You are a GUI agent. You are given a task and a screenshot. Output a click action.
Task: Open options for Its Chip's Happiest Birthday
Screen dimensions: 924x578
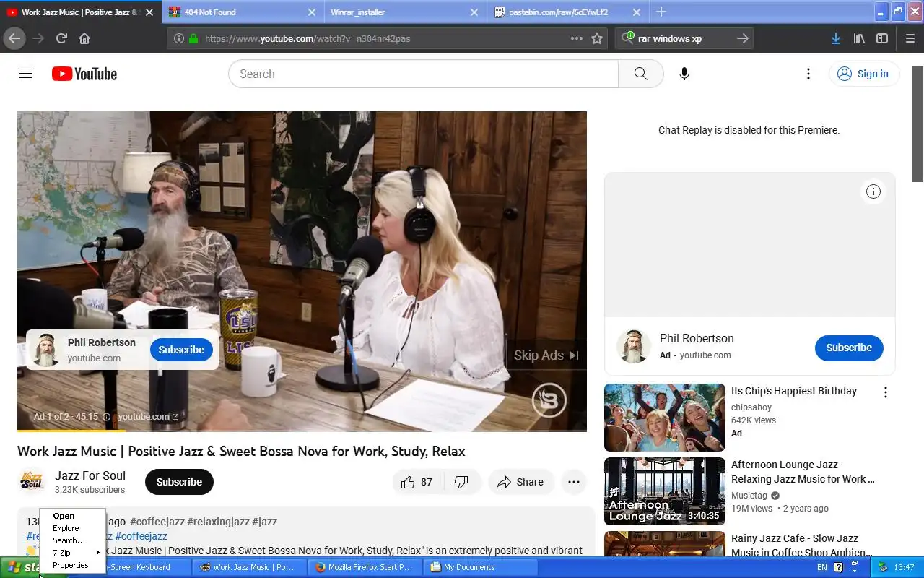click(x=885, y=392)
